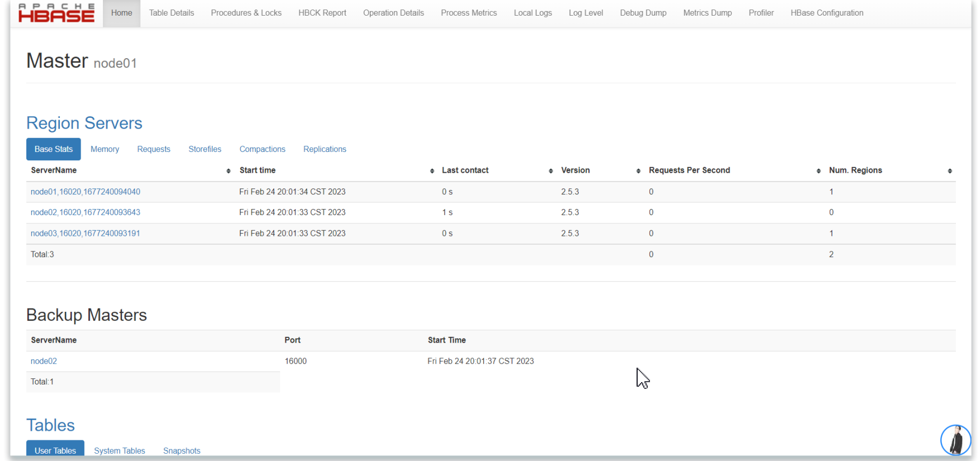Click Version column header
The height and width of the screenshot is (461, 980).
(576, 170)
